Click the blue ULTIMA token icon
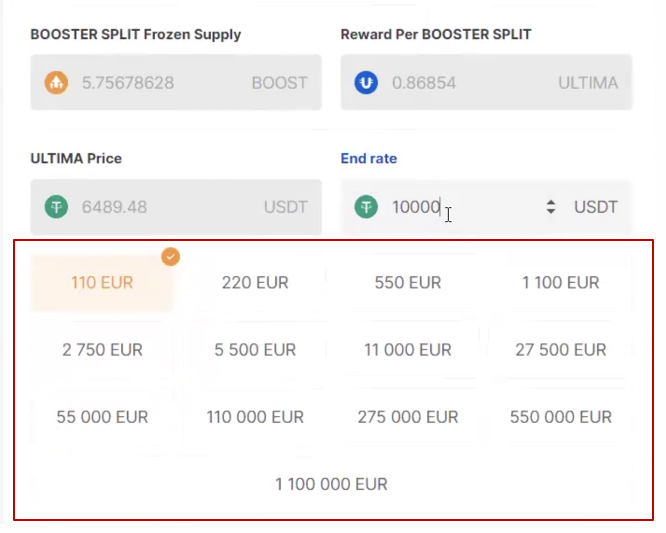 (366, 82)
